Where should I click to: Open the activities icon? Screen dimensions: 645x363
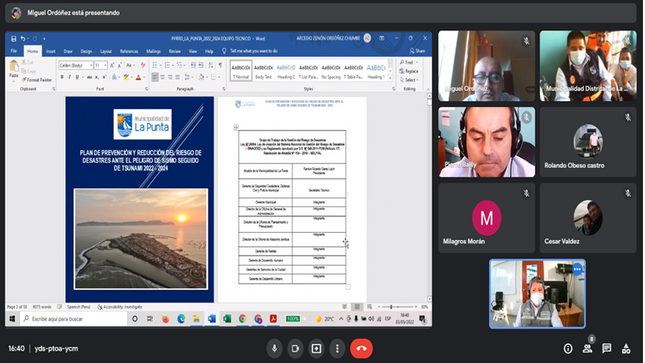coord(626,349)
